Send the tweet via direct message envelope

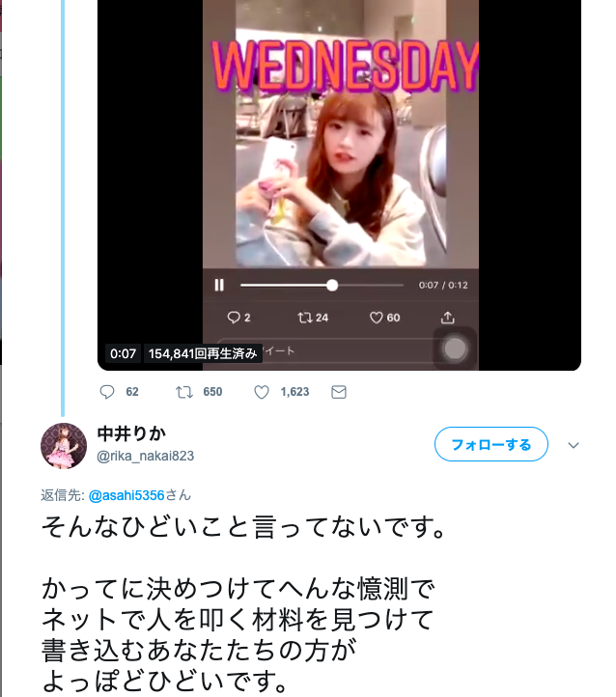point(339,392)
